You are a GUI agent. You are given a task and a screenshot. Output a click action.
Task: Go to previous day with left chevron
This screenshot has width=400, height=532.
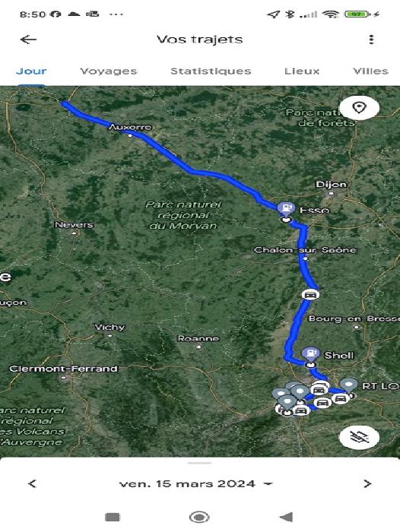[32, 483]
